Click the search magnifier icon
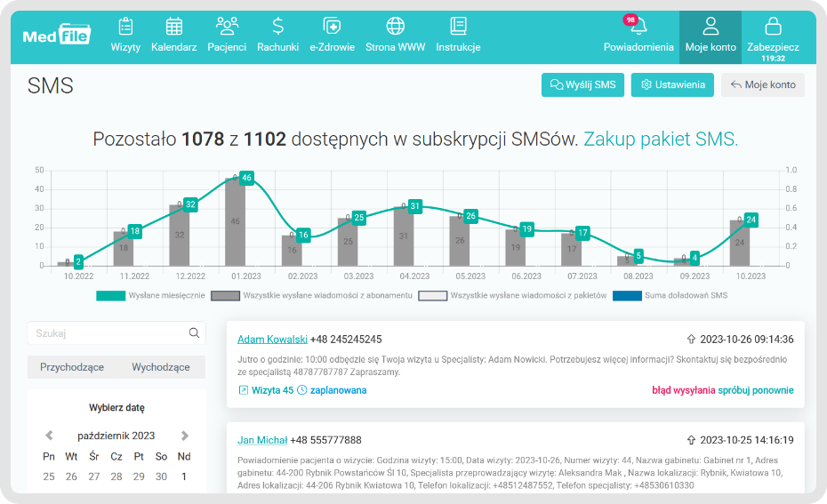Screen dimensions: 827x504 [x=194, y=333]
